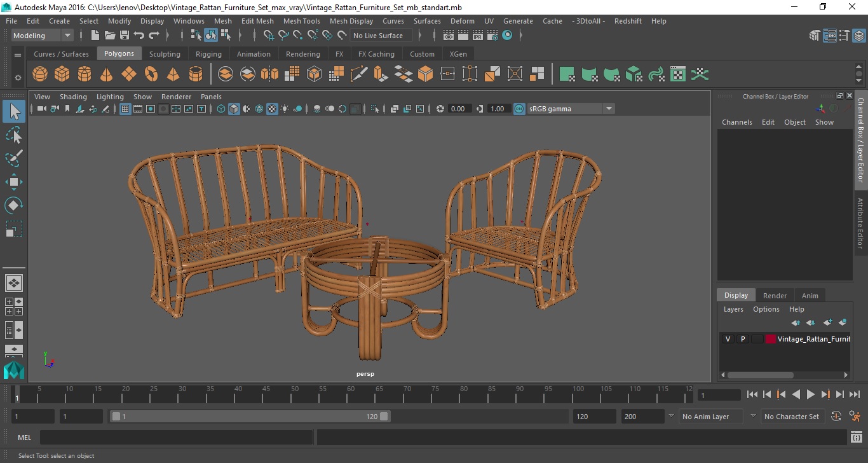
Task: Toggle Isolate Select in viewport toolbar
Action: pos(376,109)
